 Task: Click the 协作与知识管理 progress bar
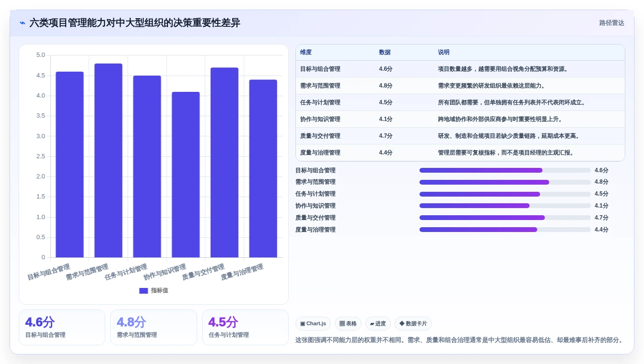click(505, 206)
